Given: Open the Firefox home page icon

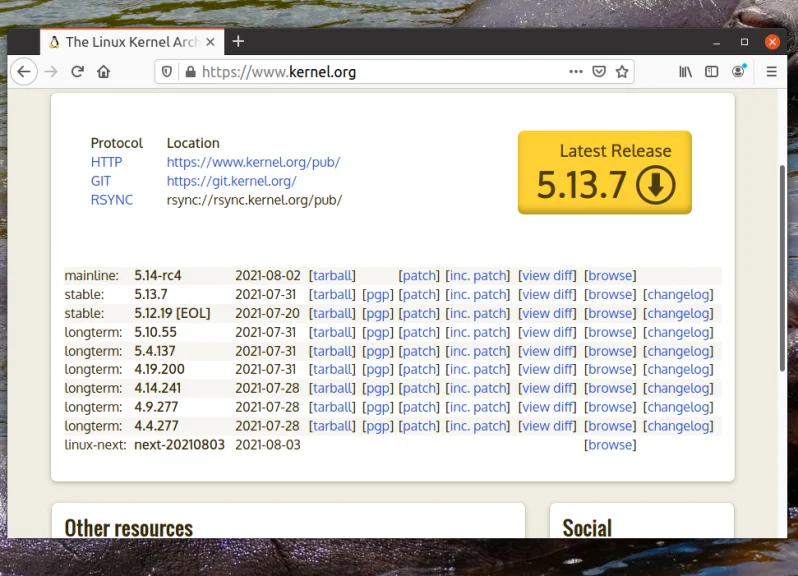Looking at the screenshot, I should click(x=104, y=72).
